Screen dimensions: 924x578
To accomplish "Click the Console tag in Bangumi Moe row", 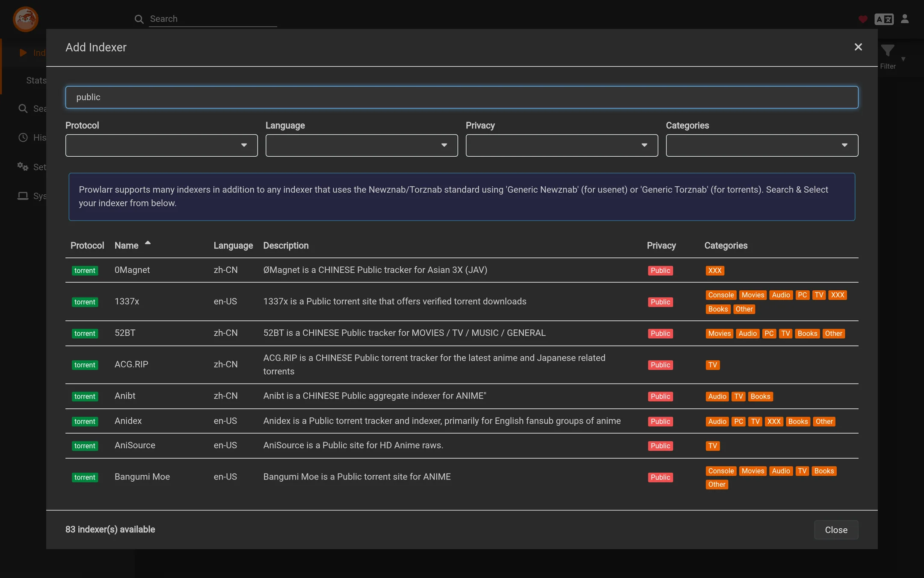I will coord(721,471).
